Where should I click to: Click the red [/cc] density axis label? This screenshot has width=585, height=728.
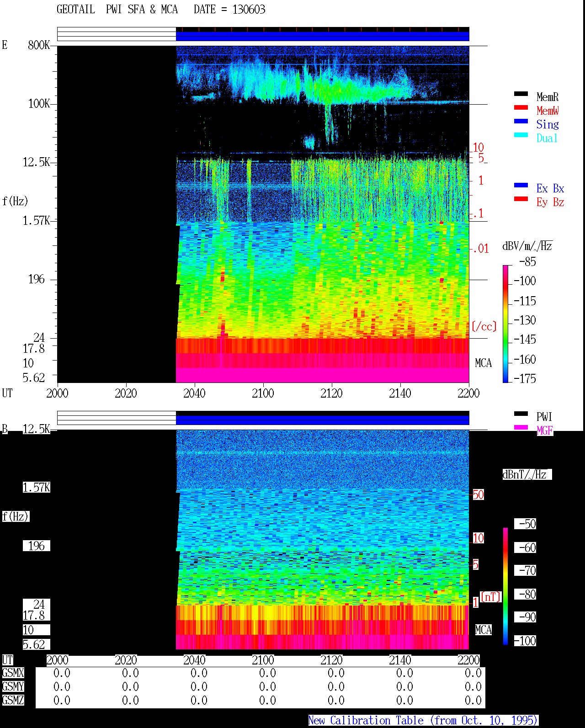click(x=484, y=326)
